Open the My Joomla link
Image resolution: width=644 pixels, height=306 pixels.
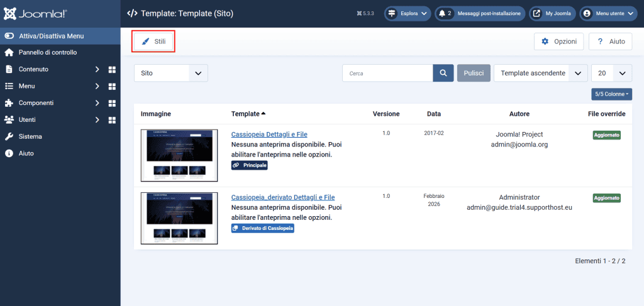[552, 14]
